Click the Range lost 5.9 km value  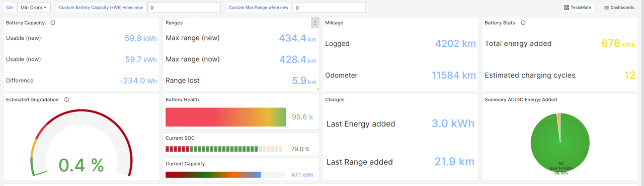pyautogui.click(x=304, y=81)
